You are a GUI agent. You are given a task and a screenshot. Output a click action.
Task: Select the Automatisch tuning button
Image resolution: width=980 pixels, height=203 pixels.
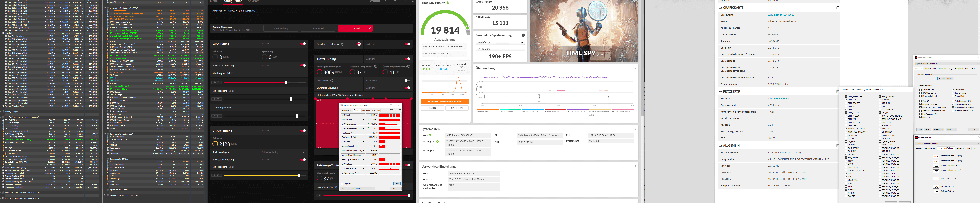pyautogui.click(x=318, y=28)
